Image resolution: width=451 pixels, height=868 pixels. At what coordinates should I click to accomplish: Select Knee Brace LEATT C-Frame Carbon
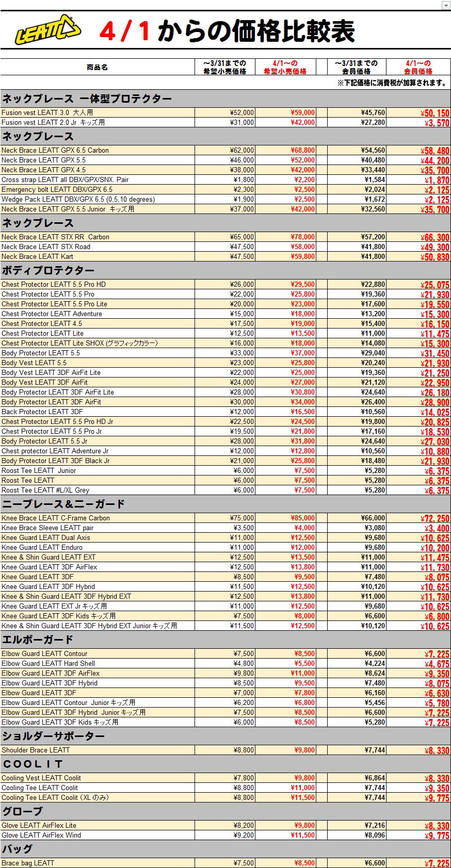56,518
